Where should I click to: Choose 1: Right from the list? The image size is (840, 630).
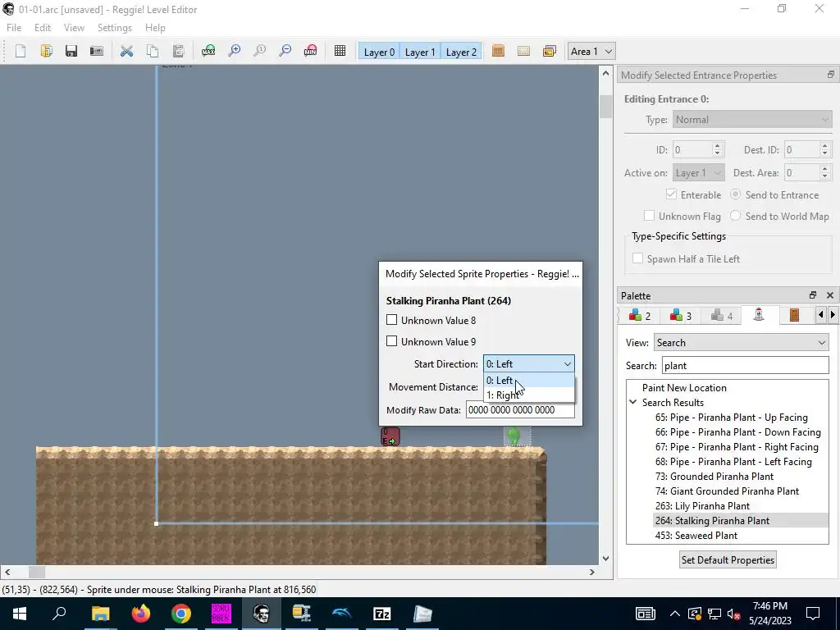coord(529,395)
